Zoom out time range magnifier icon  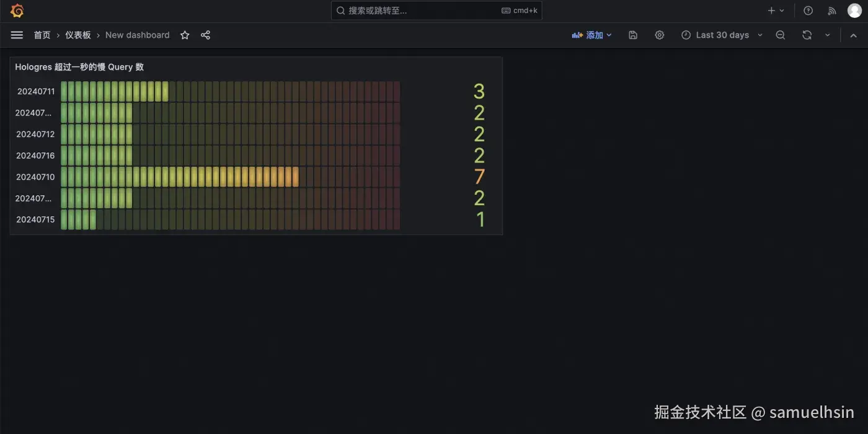coord(781,35)
